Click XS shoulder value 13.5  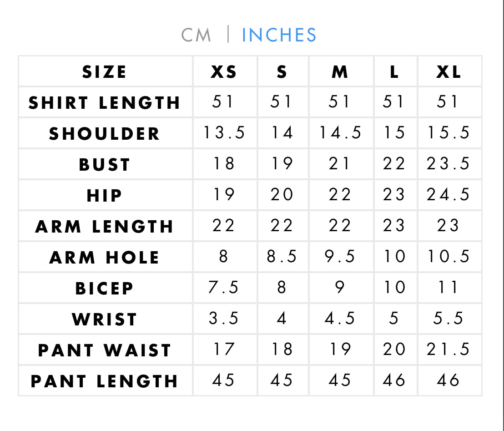pos(224,132)
